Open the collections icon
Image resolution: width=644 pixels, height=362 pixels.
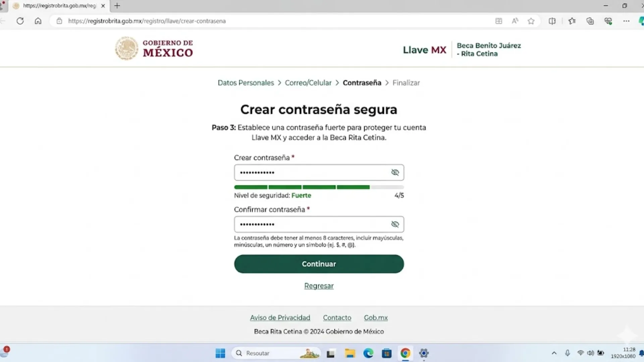pos(590,21)
